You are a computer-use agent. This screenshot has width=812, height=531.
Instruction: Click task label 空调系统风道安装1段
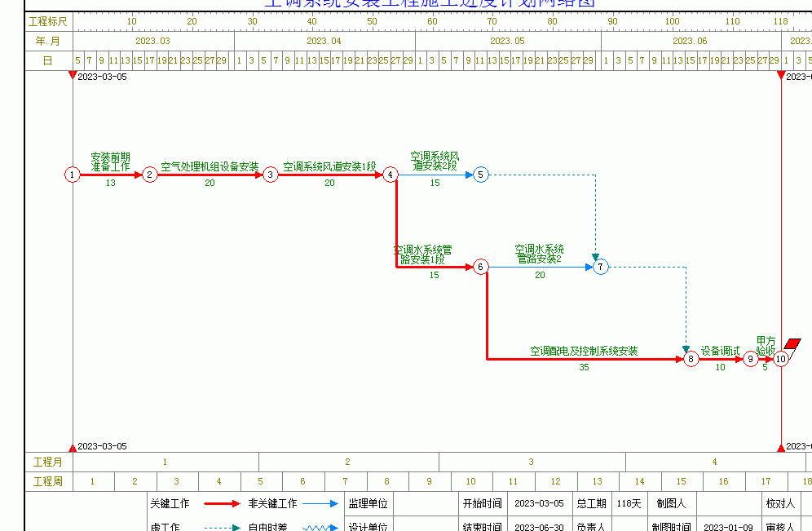coord(329,166)
